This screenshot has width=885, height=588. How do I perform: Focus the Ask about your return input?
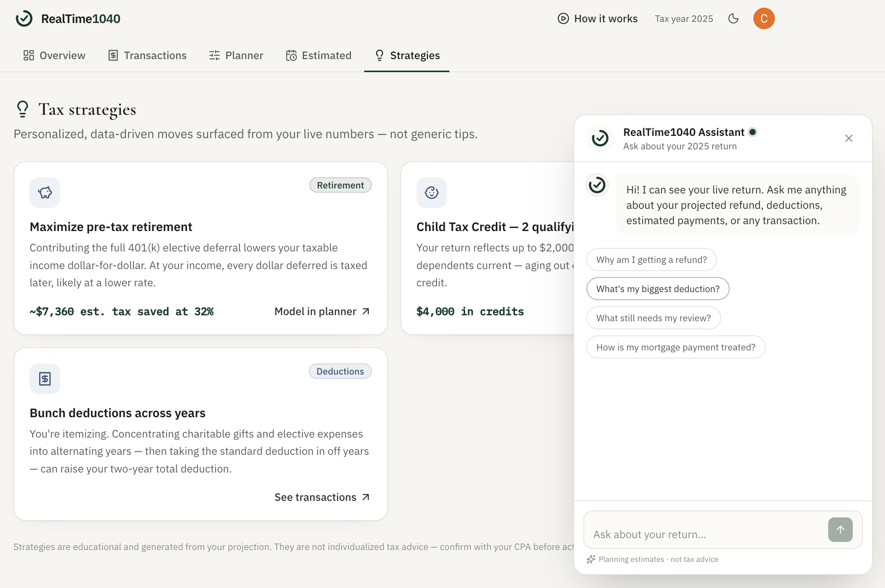pyautogui.click(x=706, y=530)
